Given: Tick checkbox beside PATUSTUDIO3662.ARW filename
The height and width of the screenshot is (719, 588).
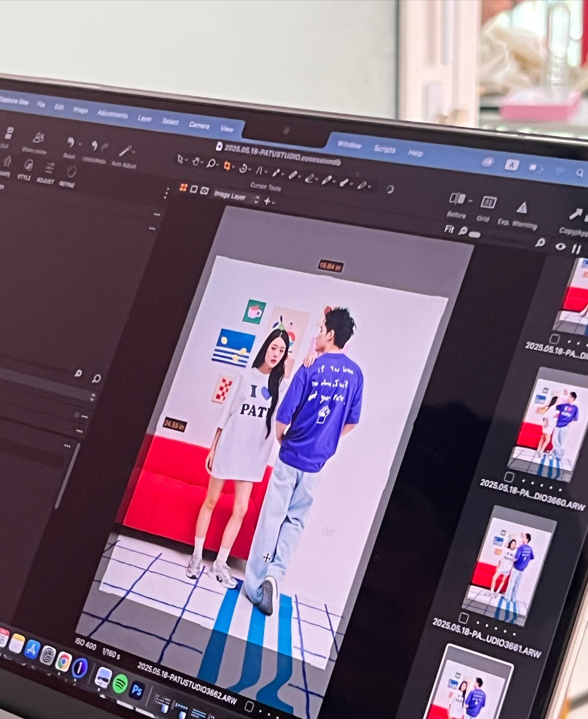Looking at the screenshot, I should coord(249,706).
